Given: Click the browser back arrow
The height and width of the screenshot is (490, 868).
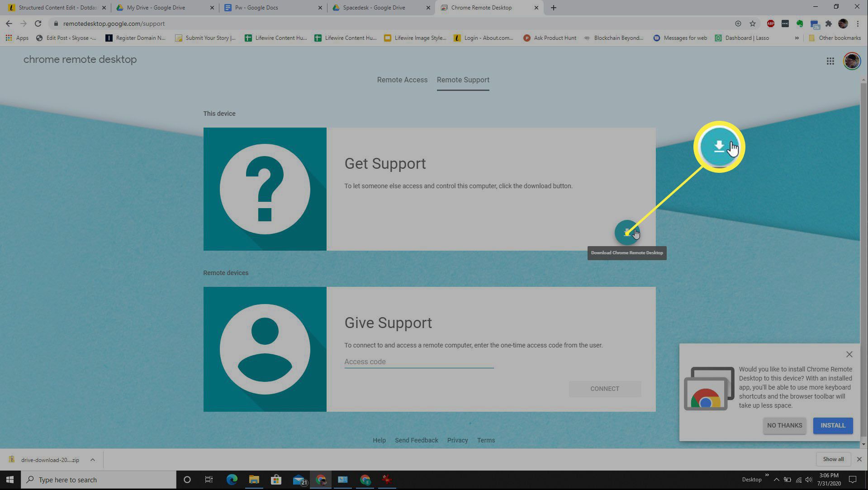Looking at the screenshot, I should pyautogui.click(x=9, y=24).
